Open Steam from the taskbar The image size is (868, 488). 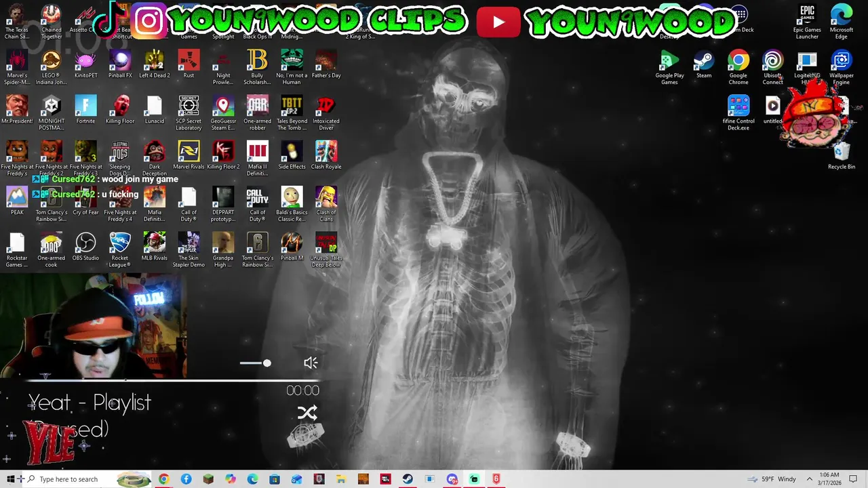[x=407, y=479]
